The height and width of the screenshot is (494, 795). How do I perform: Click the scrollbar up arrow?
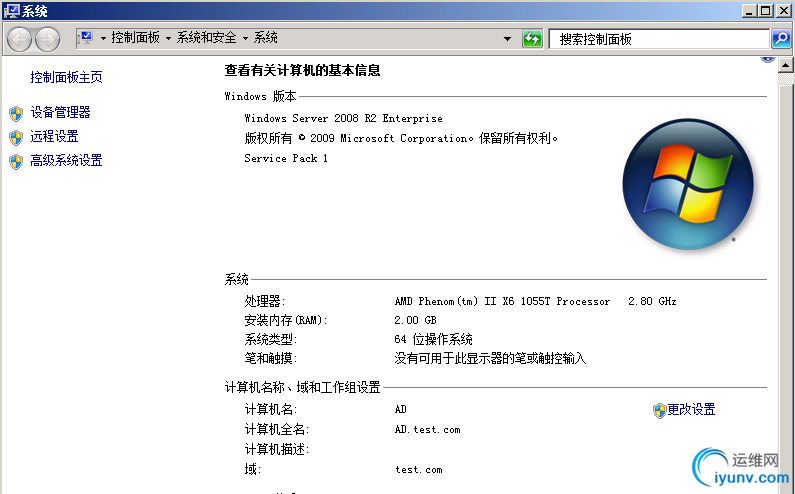pyautogui.click(x=786, y=65)
